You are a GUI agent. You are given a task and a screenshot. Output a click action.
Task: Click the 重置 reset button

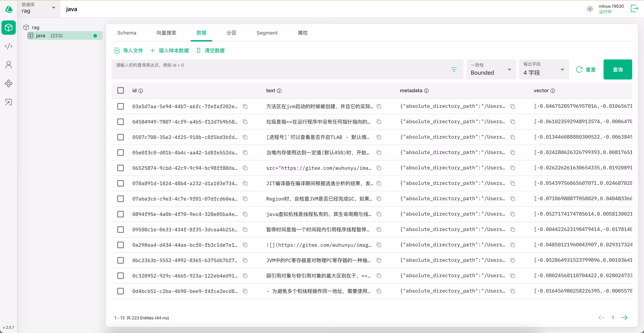(x=586, y=69)
